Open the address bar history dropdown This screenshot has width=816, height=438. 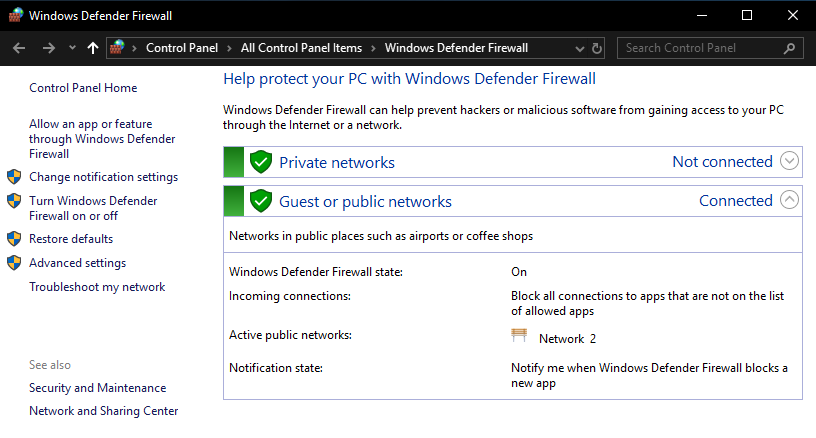580,48
